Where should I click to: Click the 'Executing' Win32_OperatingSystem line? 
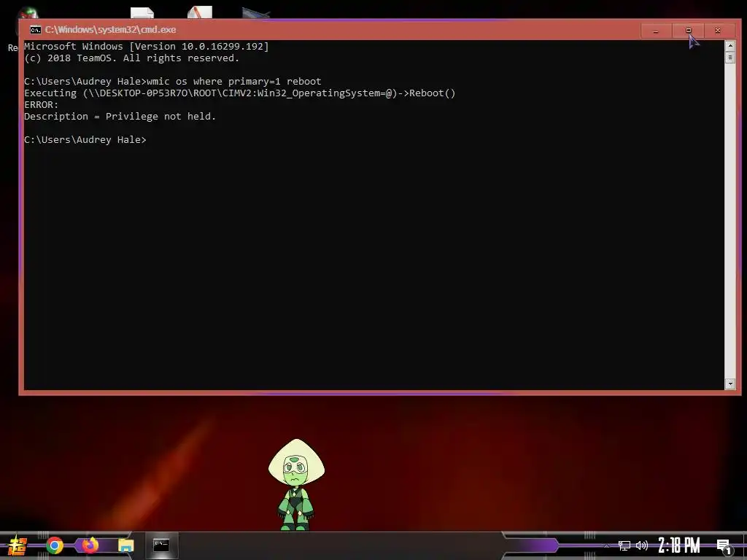click(240, 93)
